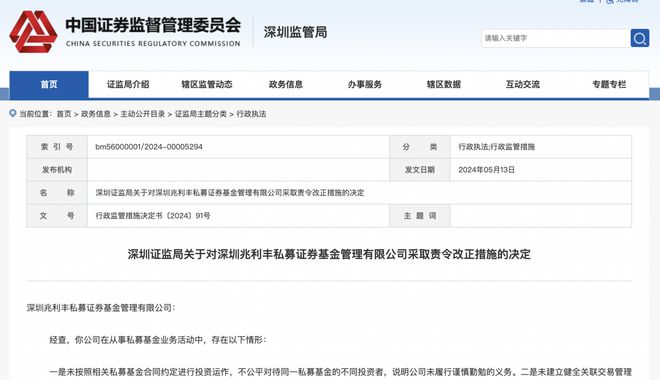The image size is (660, 380).
Task: Select the date 2024年05月13日
Action: [x=487, y=170]
